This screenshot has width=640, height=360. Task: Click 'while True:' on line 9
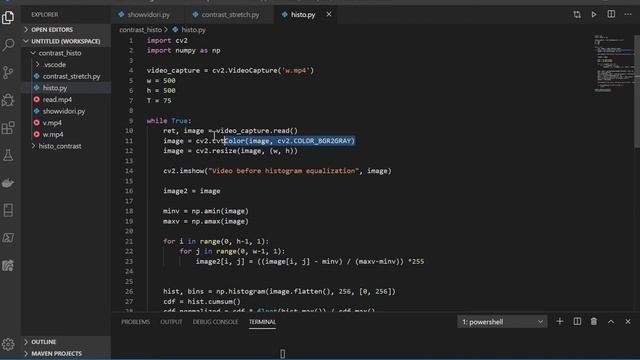tap(169, 121)
